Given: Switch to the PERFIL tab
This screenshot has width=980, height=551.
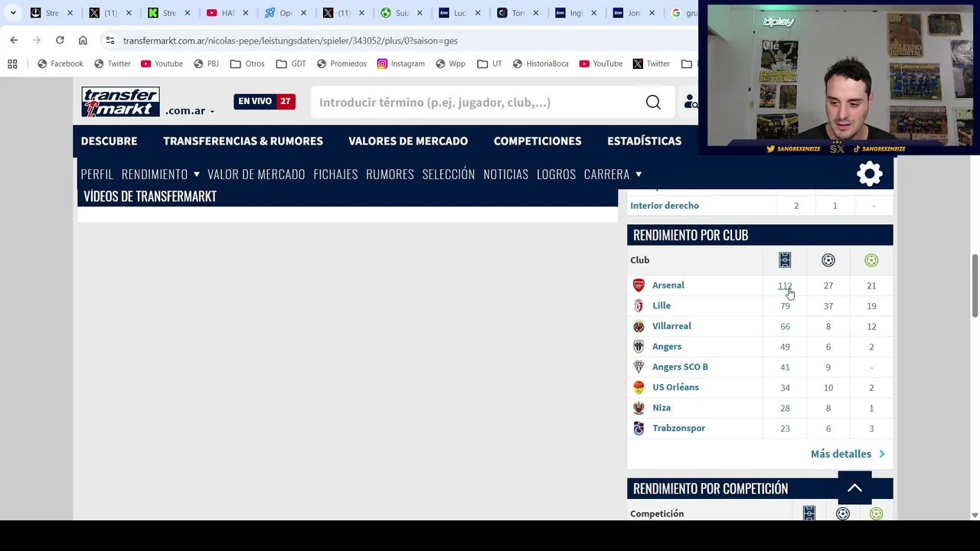Looking at the screenshot, I should click(x=96, y=174).
